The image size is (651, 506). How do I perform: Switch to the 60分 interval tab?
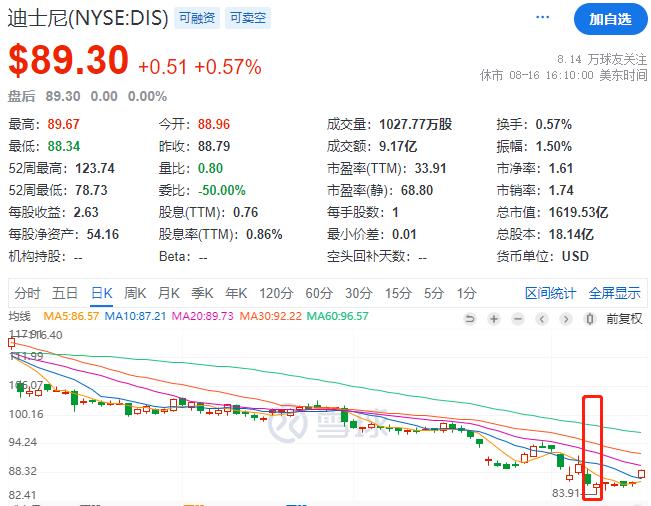[x=319, y=293]
